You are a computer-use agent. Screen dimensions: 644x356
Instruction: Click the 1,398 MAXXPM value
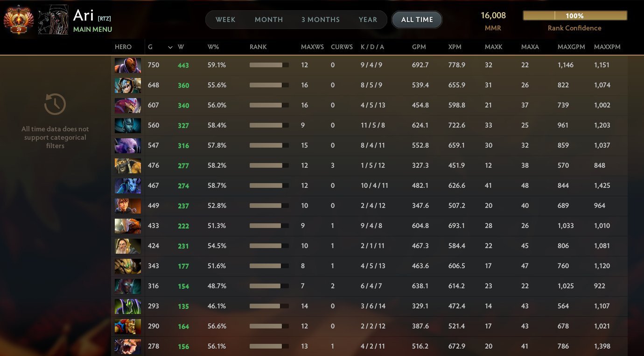click(x=602, y=346)
